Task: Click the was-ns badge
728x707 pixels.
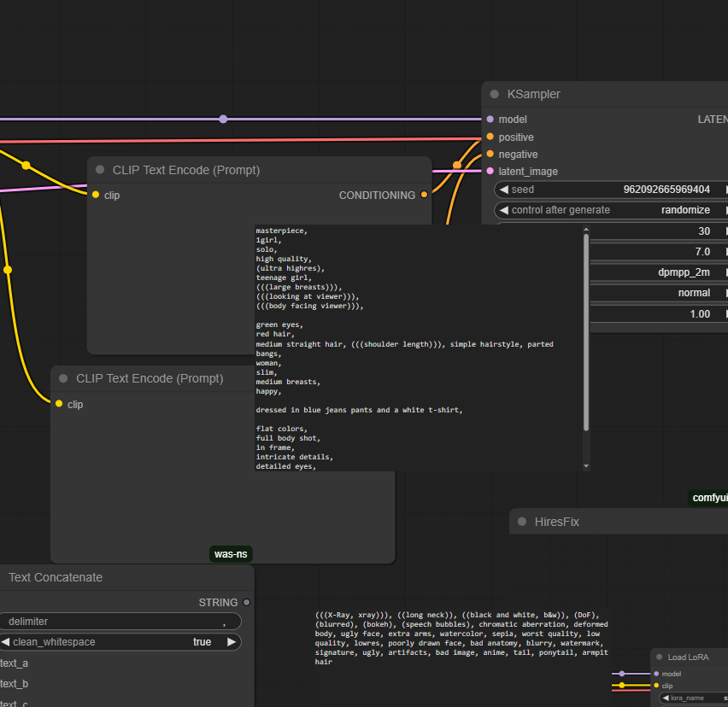Action: tap(231, 554)
